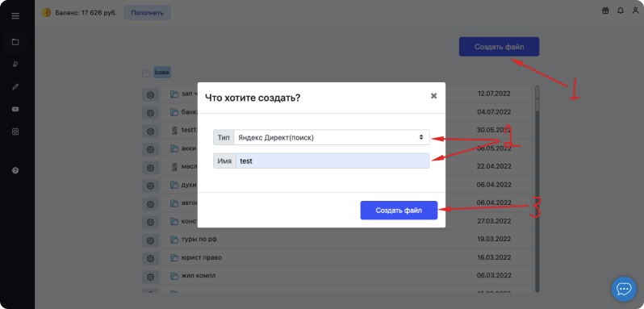Viewport: 644px width, 309px height.
Task: Click the date '19.03.2022'
Action: coord(494,240)
